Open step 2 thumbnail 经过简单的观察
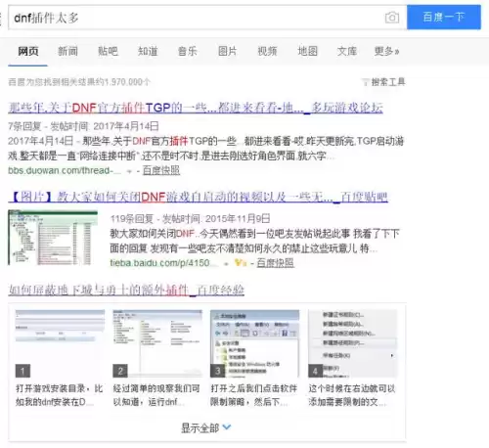 157,343
